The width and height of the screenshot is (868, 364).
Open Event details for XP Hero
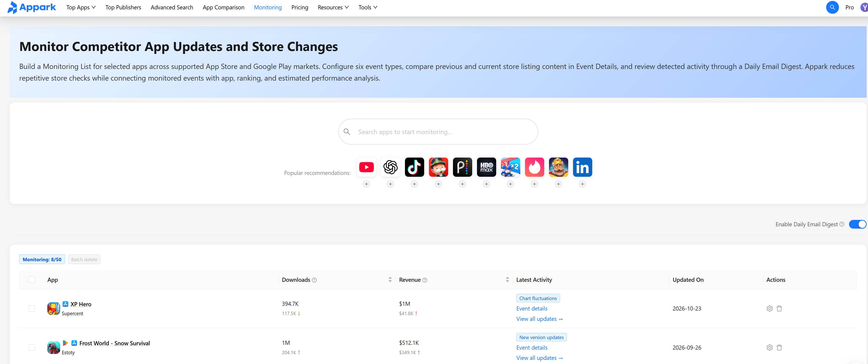pos(532,309)
